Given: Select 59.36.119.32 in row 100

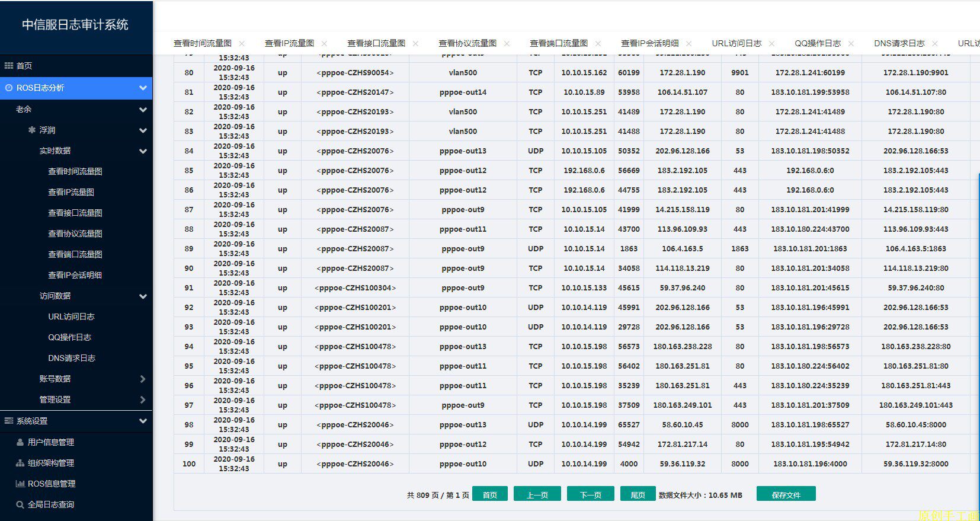Looking at the screenshot, I should pos(683,464).
